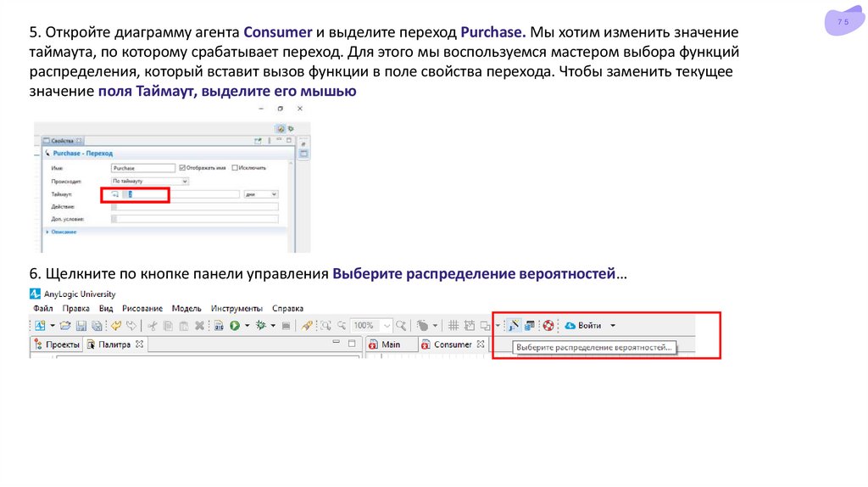Click the Open folder toolbar icon
Viewport: 868px width, 487px height.
click(65, 325)
